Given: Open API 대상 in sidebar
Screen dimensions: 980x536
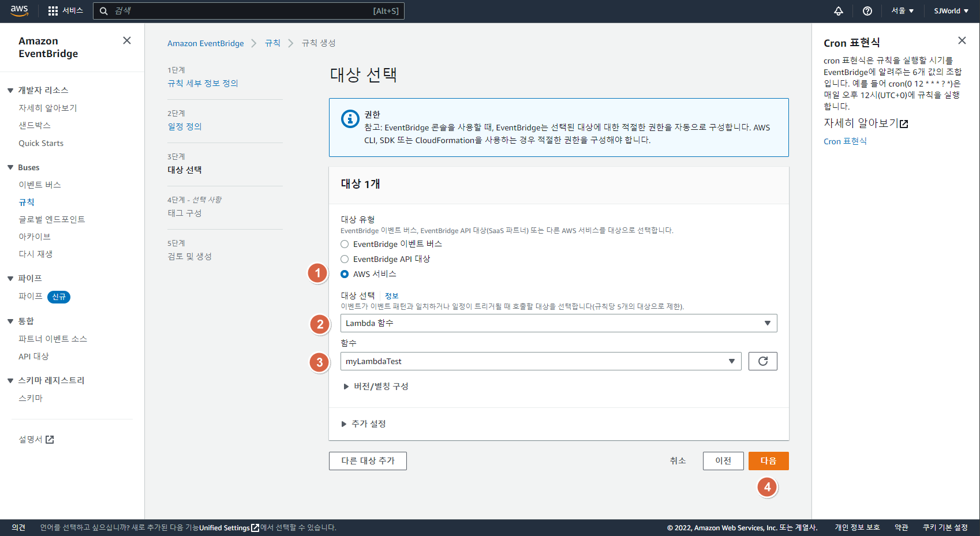Looking at the screenshot, I should [x=33, y=357].
